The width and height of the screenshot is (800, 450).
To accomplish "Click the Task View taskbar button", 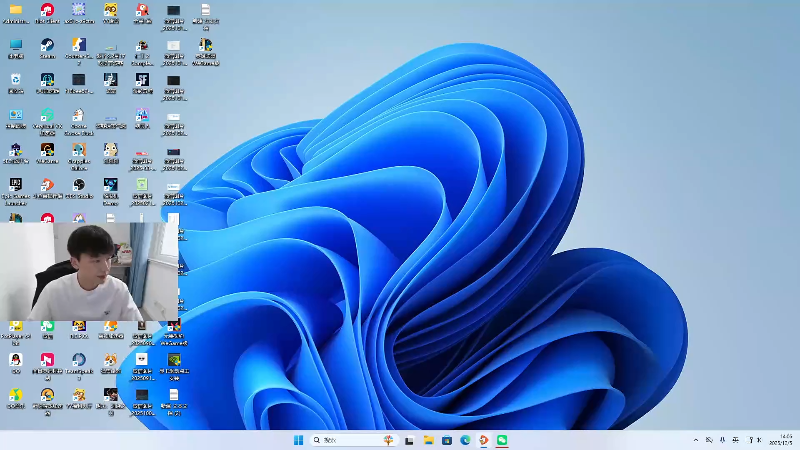I will coord(409,440).
